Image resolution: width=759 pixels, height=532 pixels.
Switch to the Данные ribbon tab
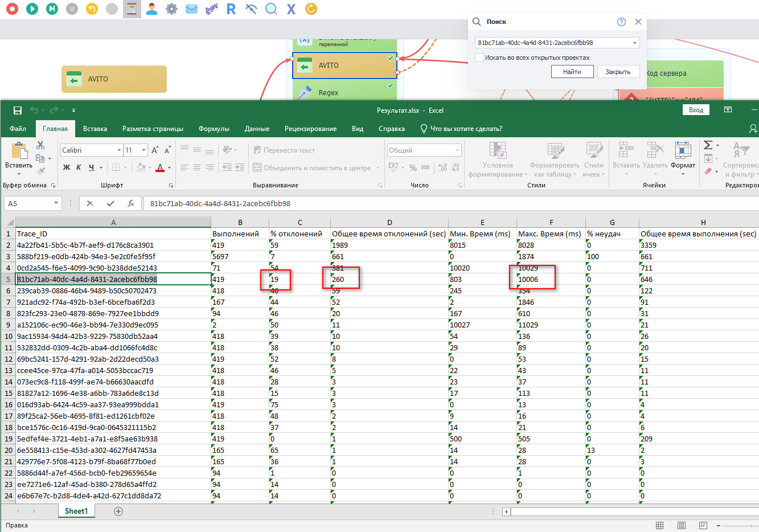pyautogui.click(x=257, y=129)
